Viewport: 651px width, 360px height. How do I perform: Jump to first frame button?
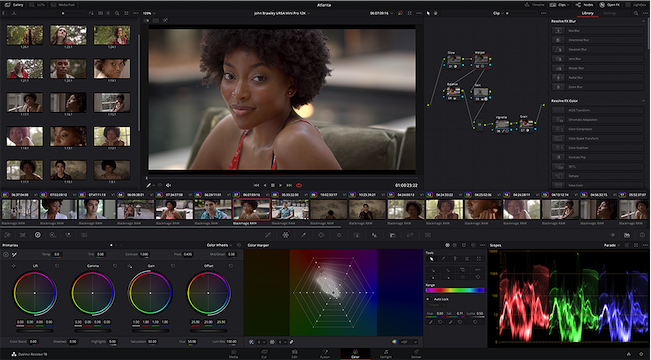[257, 185]
